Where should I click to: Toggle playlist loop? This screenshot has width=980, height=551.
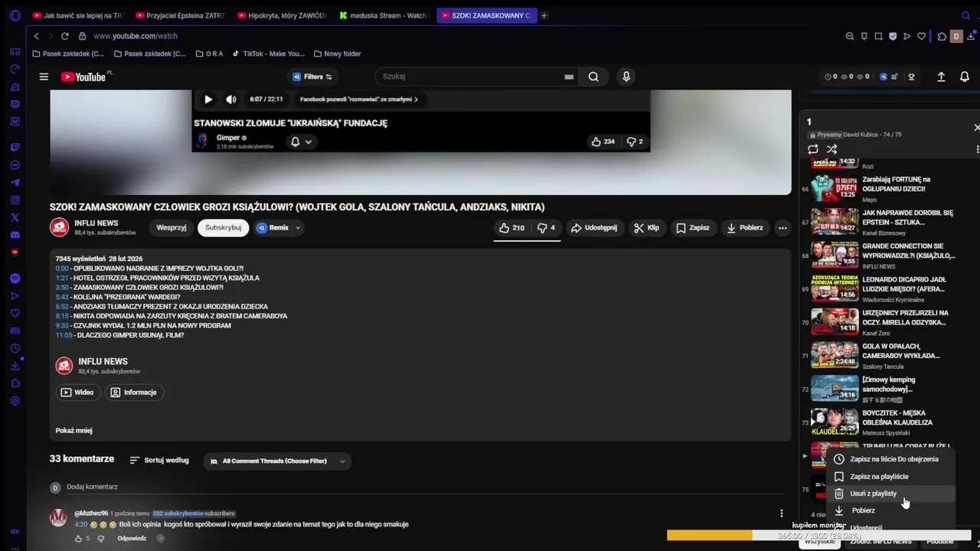click(813, 149)
